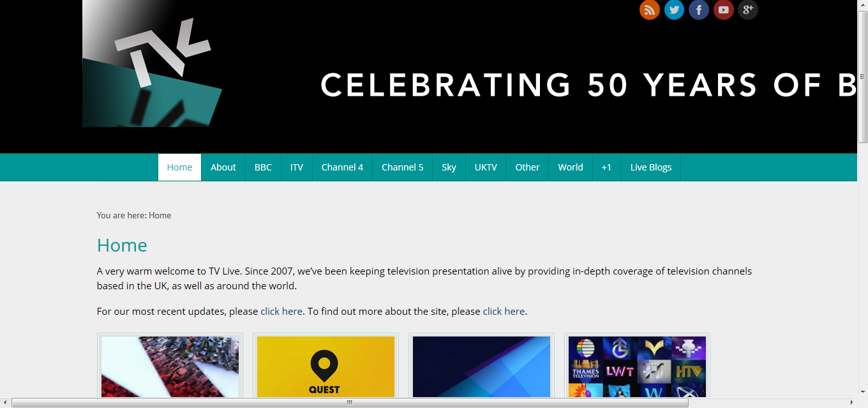Open the About menu item
The width and height of the screenshot is (868, 408).
(x=223, y=167)
